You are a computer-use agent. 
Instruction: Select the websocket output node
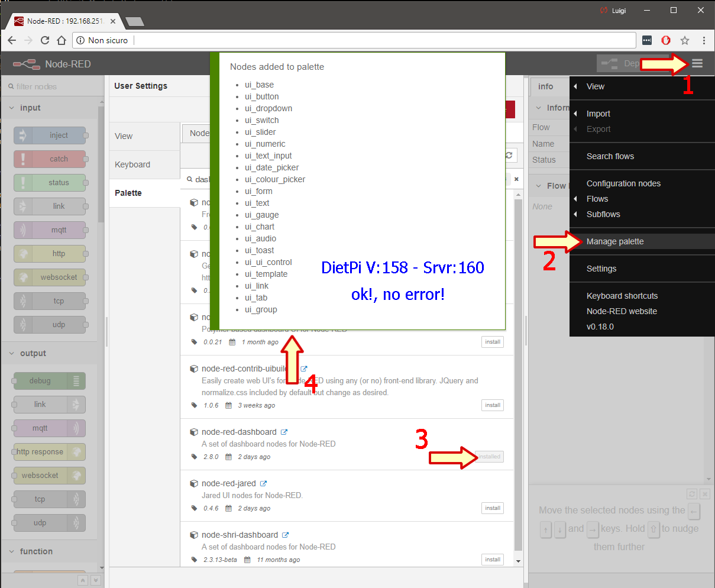pyautogui.click(x=50, y=476)
